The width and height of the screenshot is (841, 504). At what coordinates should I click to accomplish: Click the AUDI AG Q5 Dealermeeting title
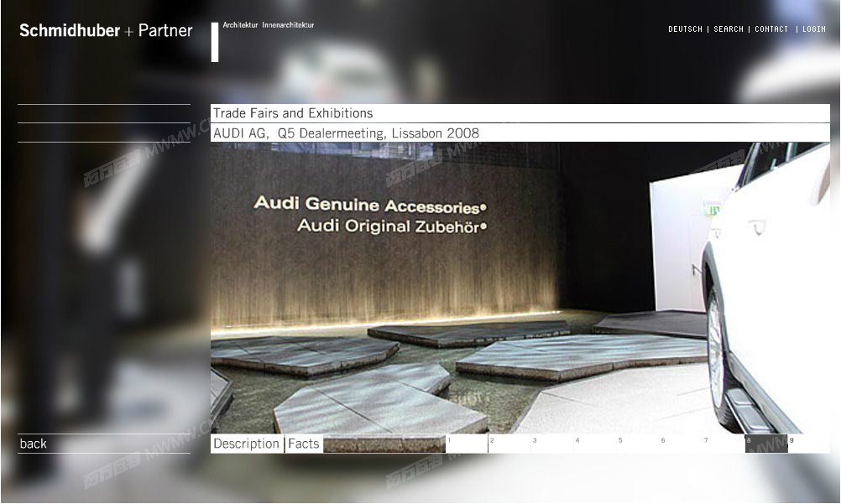click(346, 133)
